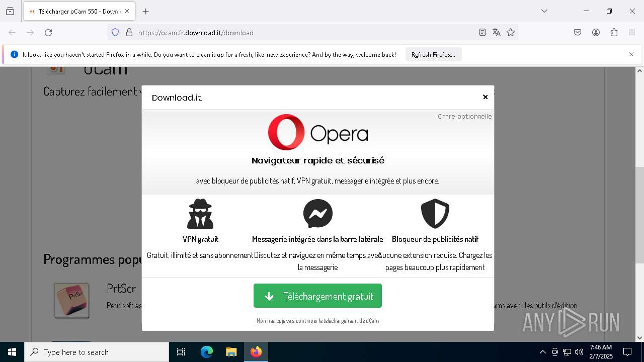This screenshot has width=644, height=362.
Task: Click the VPN gratuit spy icon
Action: pos(200,214)
